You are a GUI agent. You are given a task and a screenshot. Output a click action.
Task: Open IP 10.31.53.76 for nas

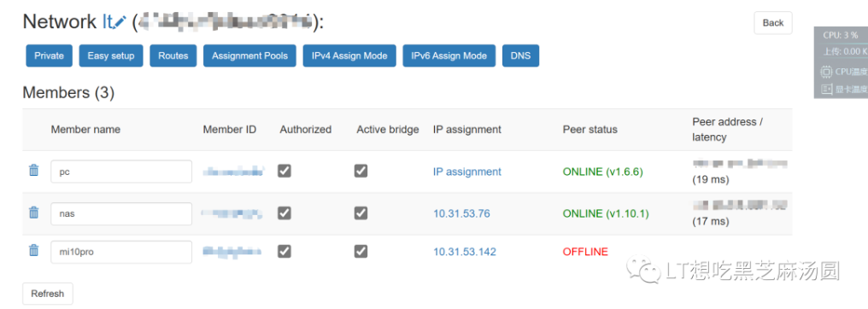pyautogui.click(x=461, y=213)
